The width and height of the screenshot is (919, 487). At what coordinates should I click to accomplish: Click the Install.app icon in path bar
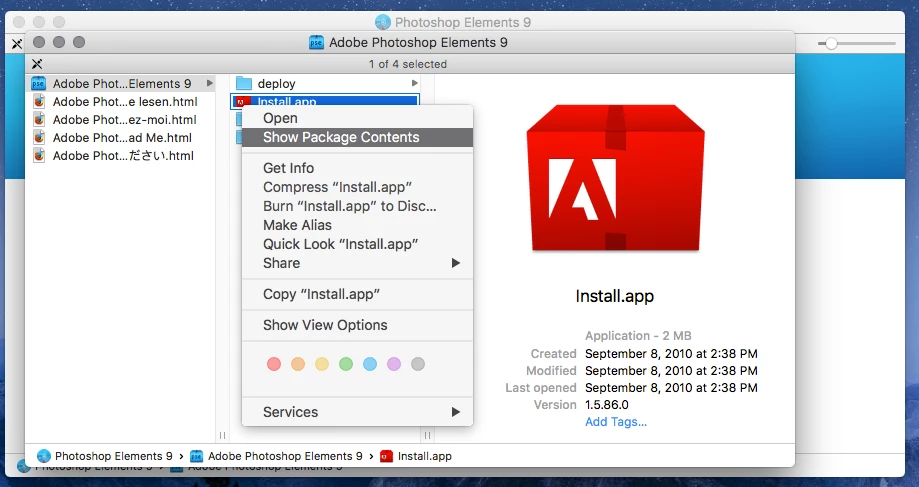pos(386,456)
